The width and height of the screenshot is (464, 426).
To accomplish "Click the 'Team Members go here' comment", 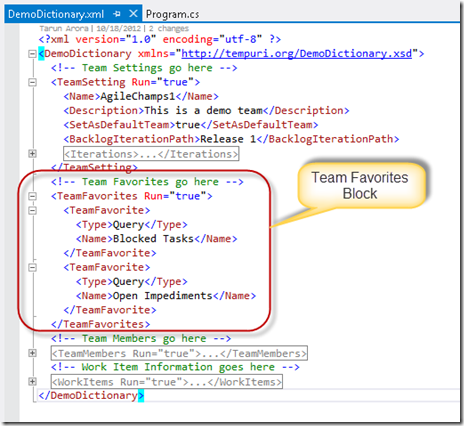I will coord(141,339).
